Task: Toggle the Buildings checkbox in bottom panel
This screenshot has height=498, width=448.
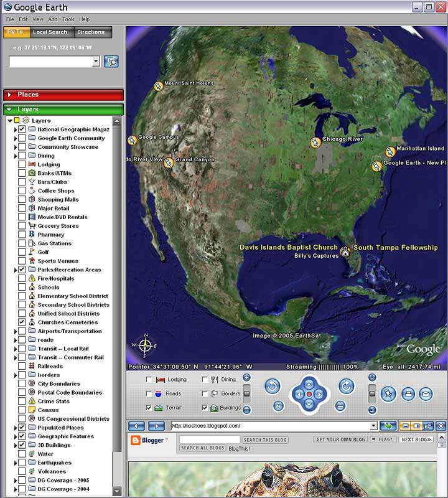Action: tap(205, 408)
